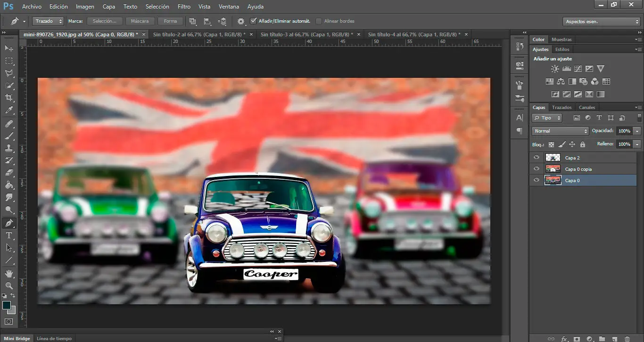Toggle visibility of Capa 0 copia

[x=536, y=169]
